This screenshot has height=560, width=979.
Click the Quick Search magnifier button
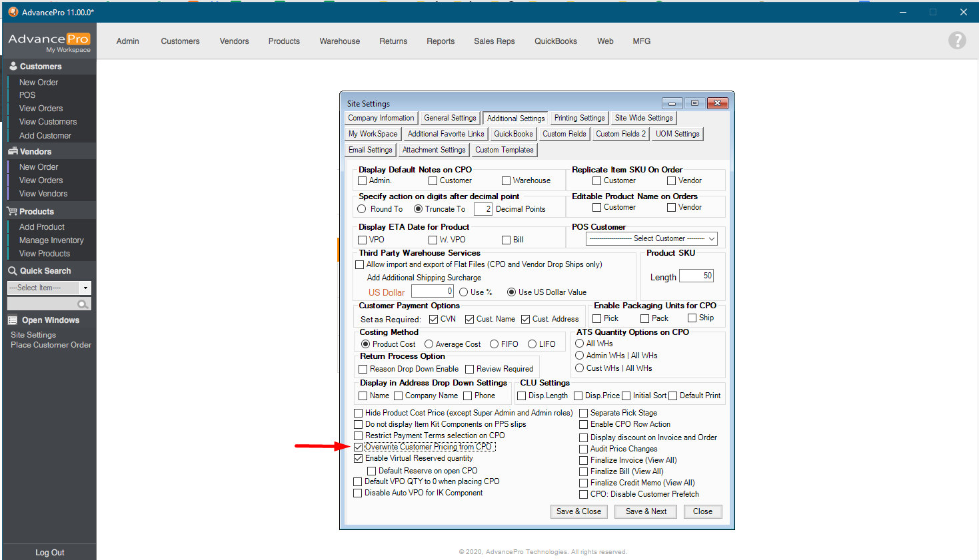pyautogui.click(x=83, y=304)
